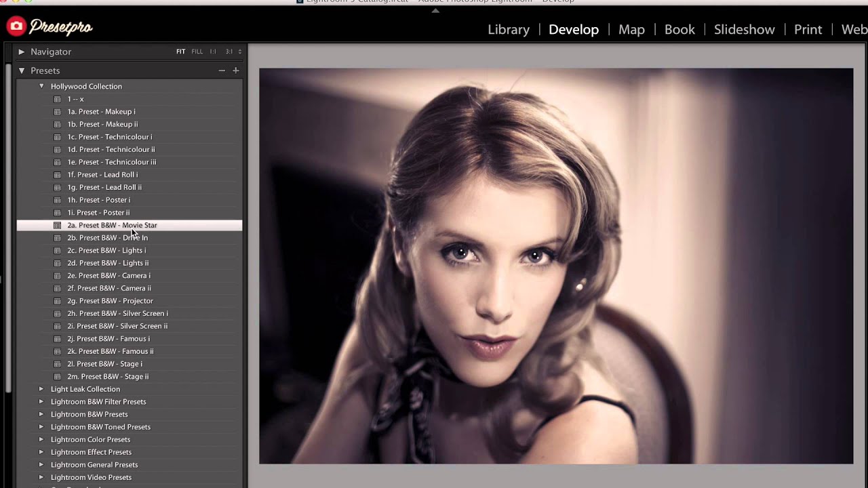The image size is (868, 488).
Task: Go to the Book module
Action: [x=679, y=30]
